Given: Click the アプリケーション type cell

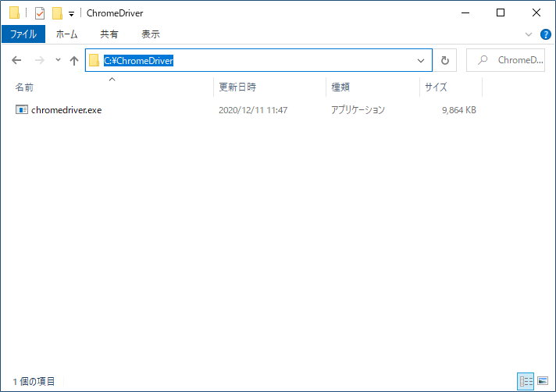Looking at the screenshot, I should coord(358,110).
